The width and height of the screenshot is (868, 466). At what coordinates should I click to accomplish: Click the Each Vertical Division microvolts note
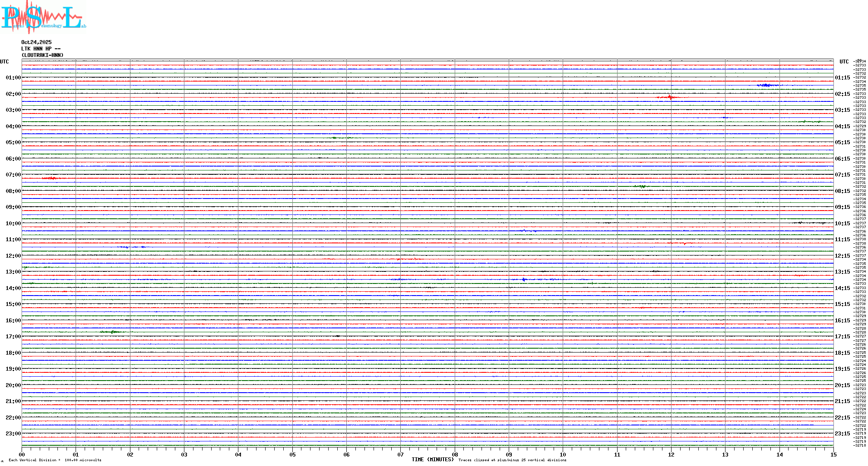coord(55,460)
